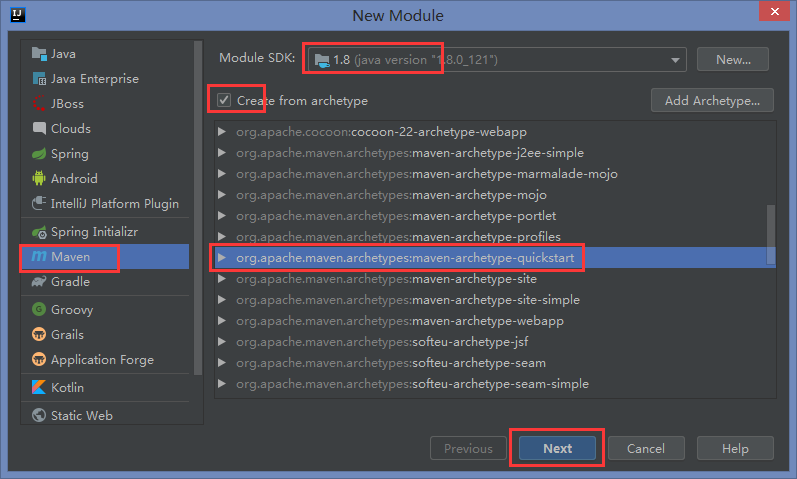This screenshot has height=479, width=797.
Task: Click the Clouds speech bubble icon
Action: (39, 128)
